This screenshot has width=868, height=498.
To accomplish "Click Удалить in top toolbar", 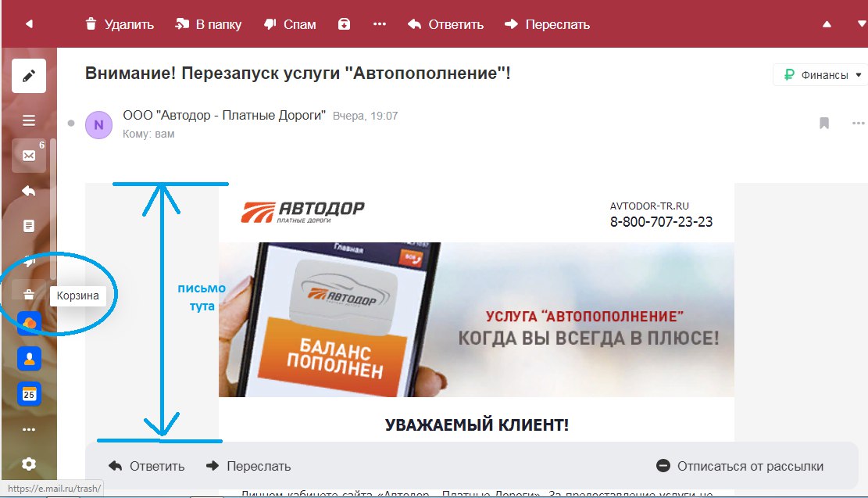I will (x=120, y=24).
